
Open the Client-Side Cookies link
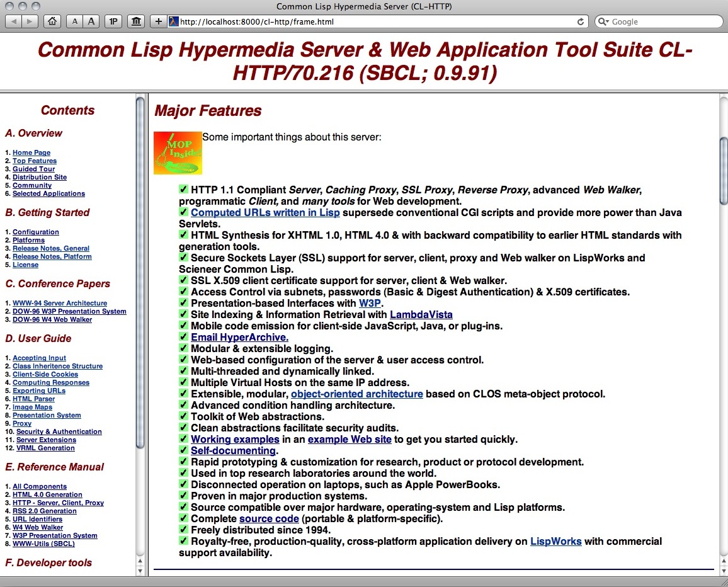[45, 374]
